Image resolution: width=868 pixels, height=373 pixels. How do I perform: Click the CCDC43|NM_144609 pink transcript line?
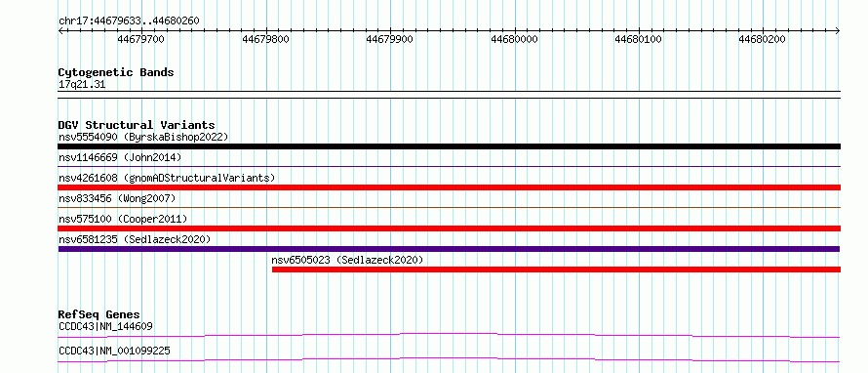tap(449, 335)
